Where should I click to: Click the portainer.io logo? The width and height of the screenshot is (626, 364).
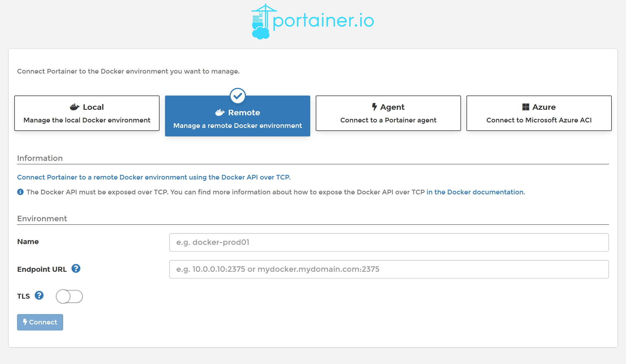313,21
